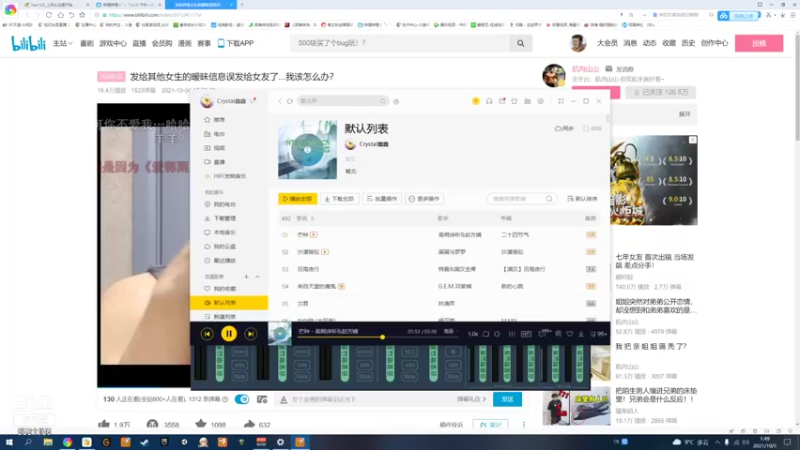Toggle the M.C button in the mixer
This screenshot has height=450, width=800.
point(409,352)
